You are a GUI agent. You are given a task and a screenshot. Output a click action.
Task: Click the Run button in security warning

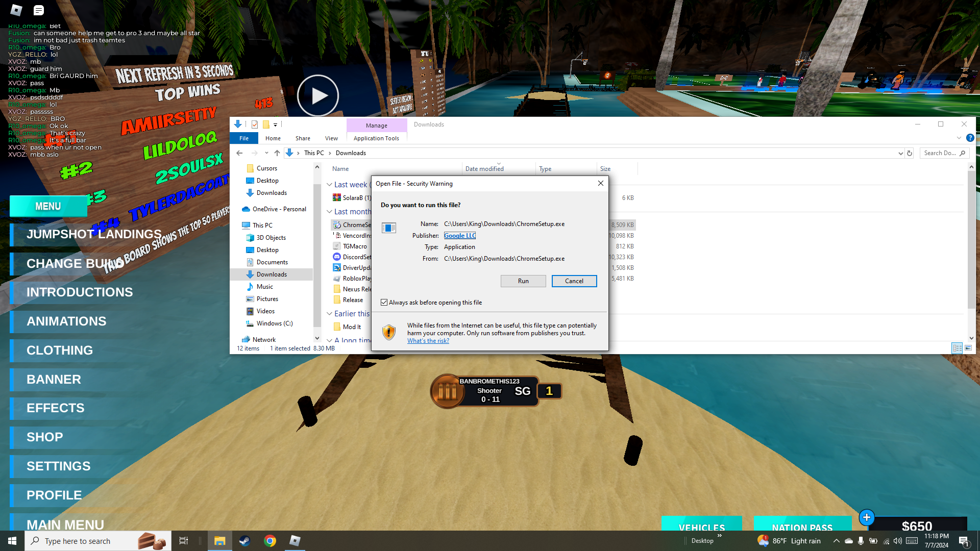523,281
